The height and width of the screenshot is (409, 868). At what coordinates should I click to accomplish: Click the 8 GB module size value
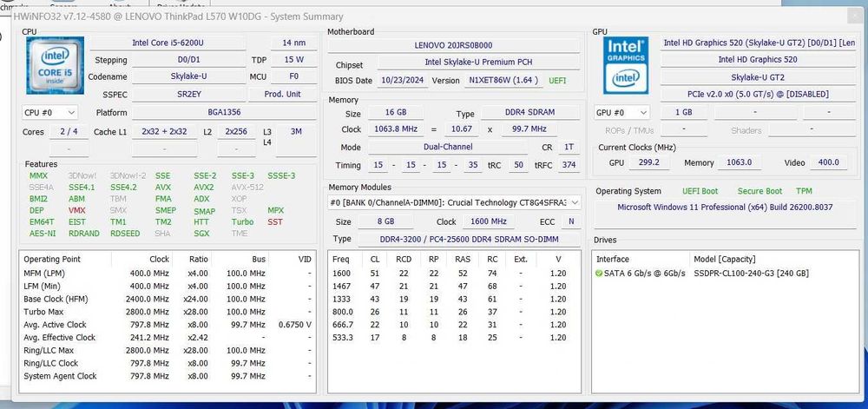point(385,221)
